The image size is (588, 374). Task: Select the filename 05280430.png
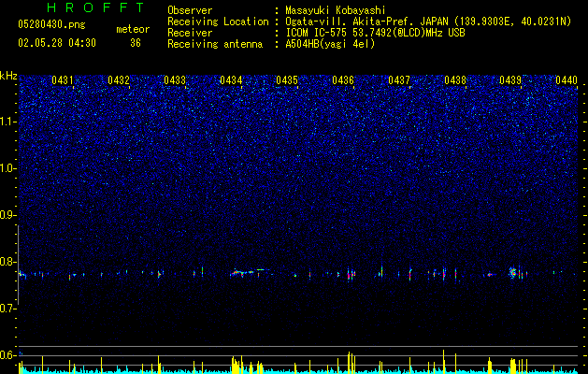pyautogui.click(x=51, y=24)
